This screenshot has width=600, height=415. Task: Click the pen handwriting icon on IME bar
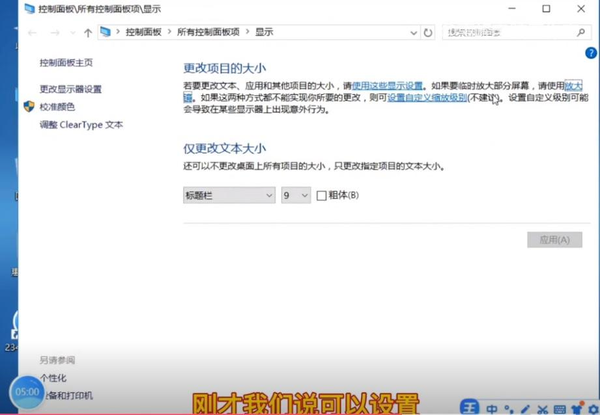[525, 409]
